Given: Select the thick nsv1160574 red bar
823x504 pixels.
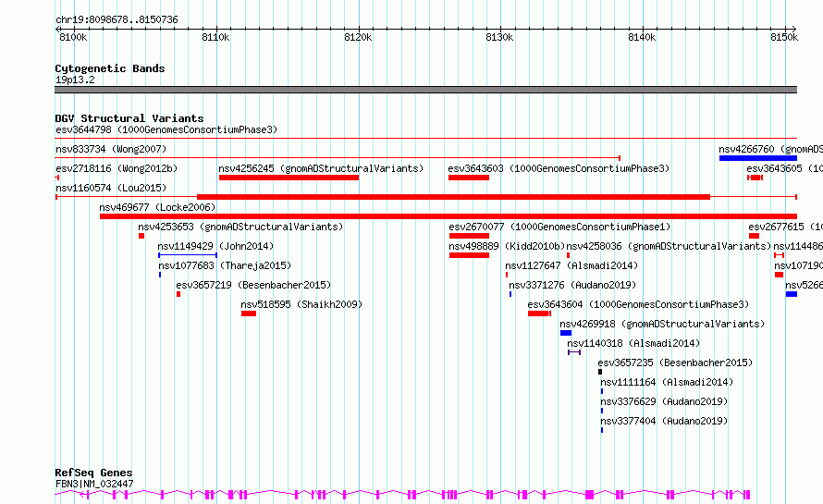Looking at the screenshot, I should [x=453, y=197].
